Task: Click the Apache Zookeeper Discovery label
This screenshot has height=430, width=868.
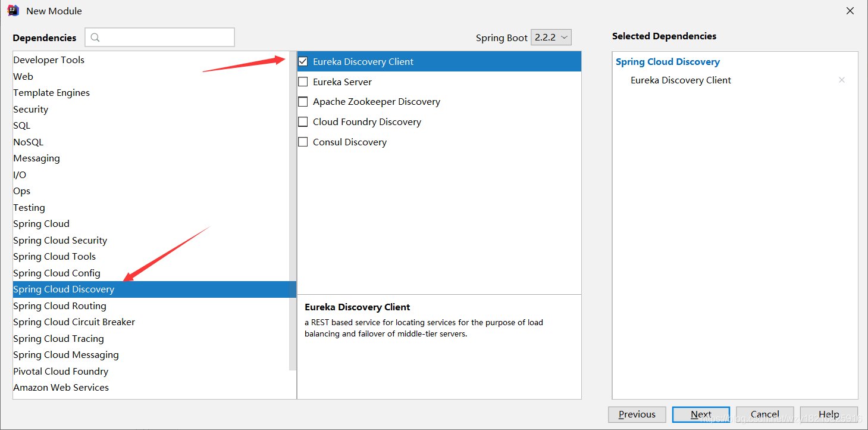Action: 377,101
